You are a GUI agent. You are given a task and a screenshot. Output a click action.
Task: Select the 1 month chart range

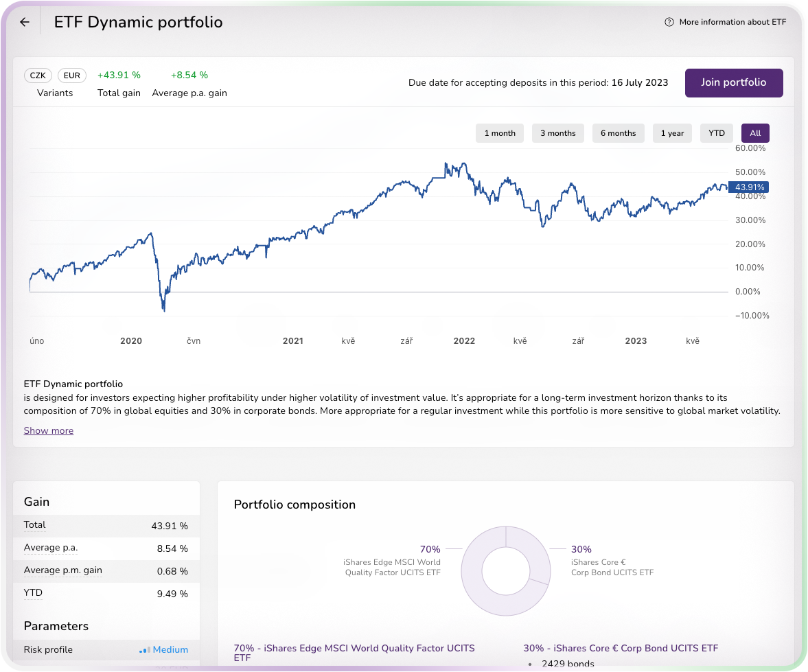click(x=499, y=132)
